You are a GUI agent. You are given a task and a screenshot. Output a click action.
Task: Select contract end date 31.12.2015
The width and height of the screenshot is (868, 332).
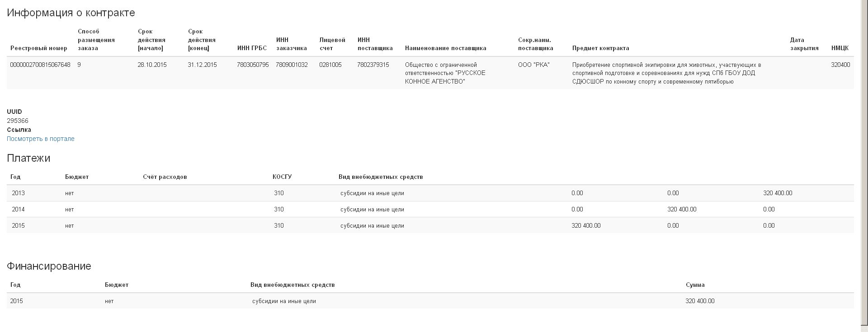[202, 65]
